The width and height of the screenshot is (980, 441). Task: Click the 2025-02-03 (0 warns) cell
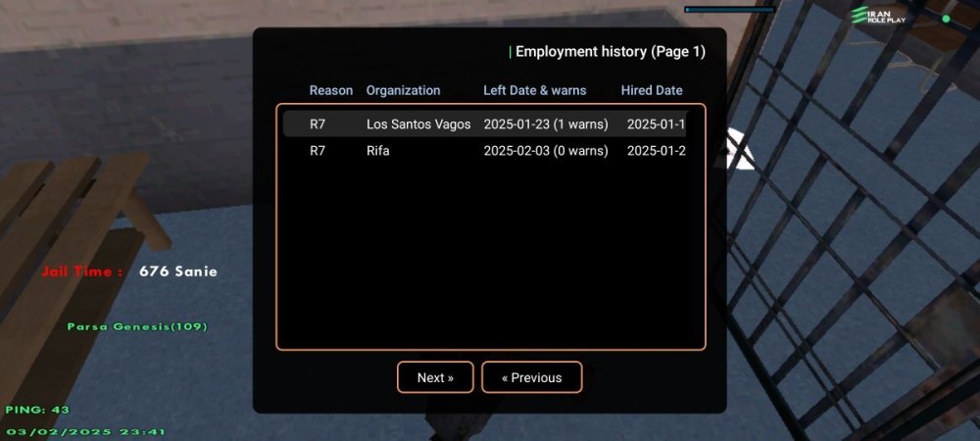point(545,151)
